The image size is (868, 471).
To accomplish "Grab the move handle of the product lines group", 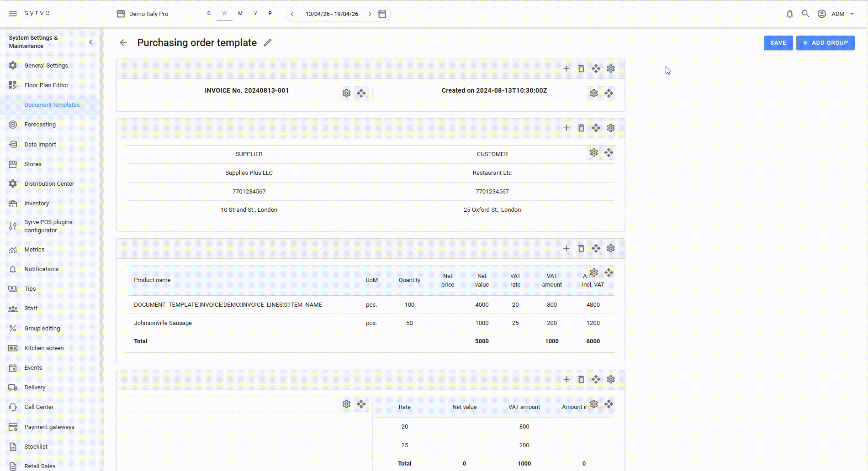I will [596, 248].
